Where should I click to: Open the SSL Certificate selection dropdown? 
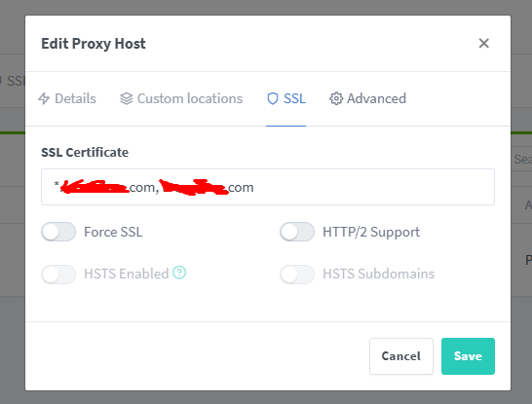[268, 187]
